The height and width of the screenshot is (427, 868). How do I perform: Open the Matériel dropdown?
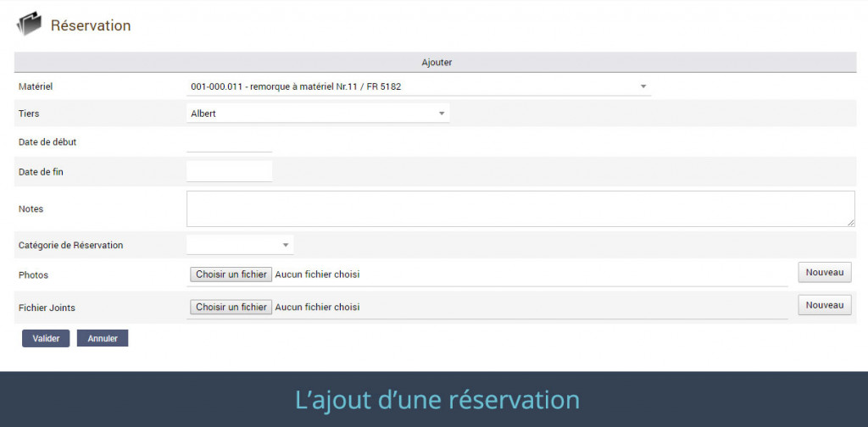pos(419,86)
